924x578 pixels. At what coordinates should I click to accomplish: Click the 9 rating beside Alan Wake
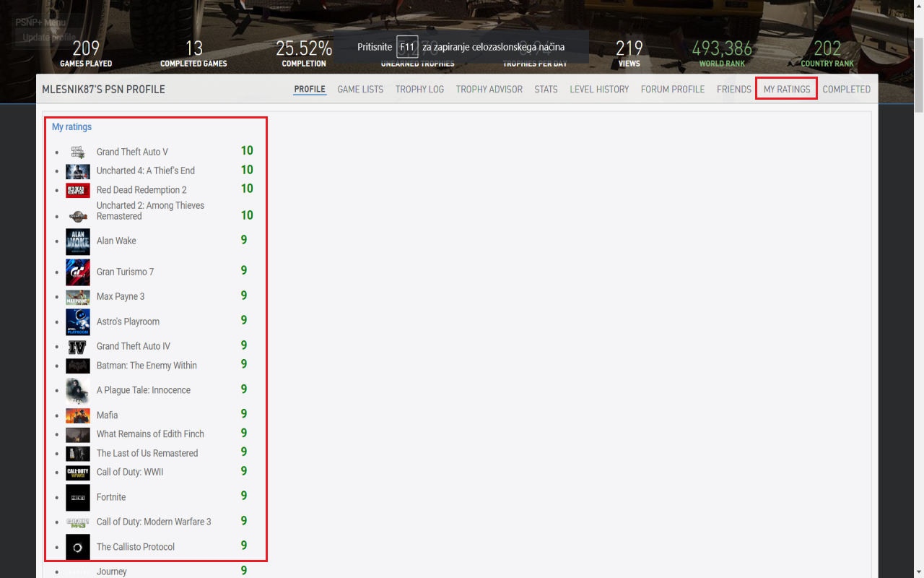tap(244, 240)
